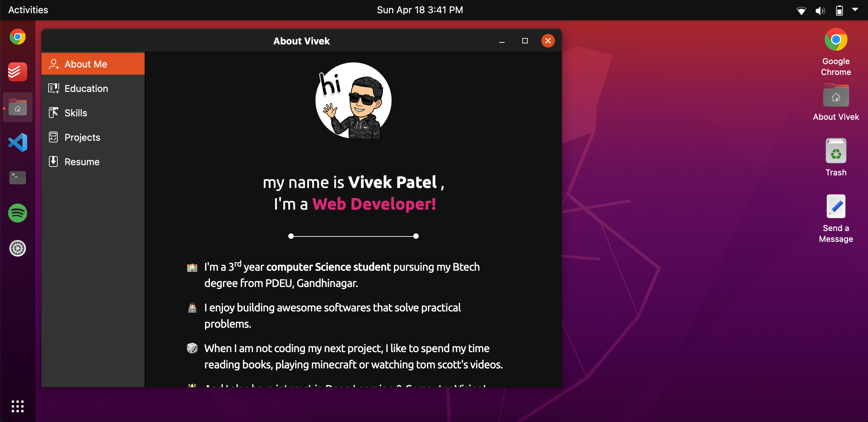Open Google Chrome from the dock
The width and height of the screenshot is (868, 422).
(18, 37)
